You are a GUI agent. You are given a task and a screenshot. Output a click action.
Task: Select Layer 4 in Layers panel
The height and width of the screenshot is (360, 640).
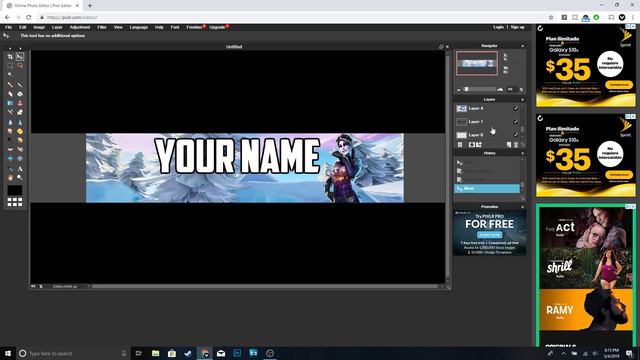[x=487, y=109]
